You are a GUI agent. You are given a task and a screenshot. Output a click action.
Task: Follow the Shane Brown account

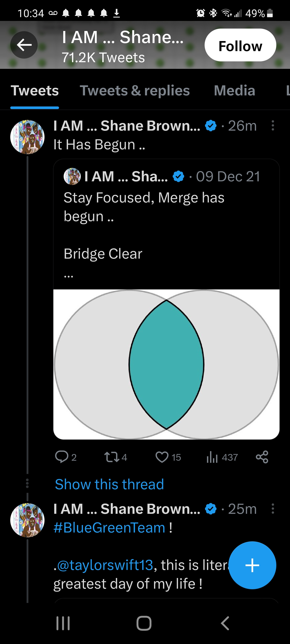(240, 45)
